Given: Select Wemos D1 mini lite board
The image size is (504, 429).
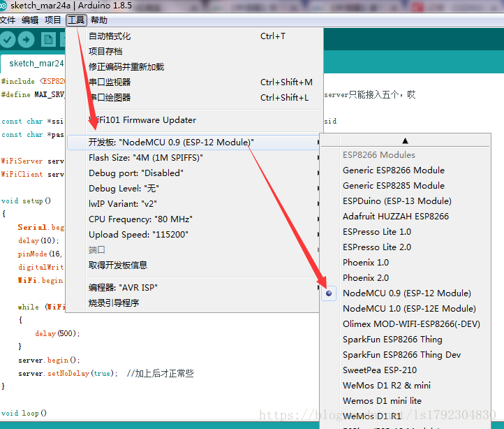Looking at the screenshot, I should pos(382,401).
